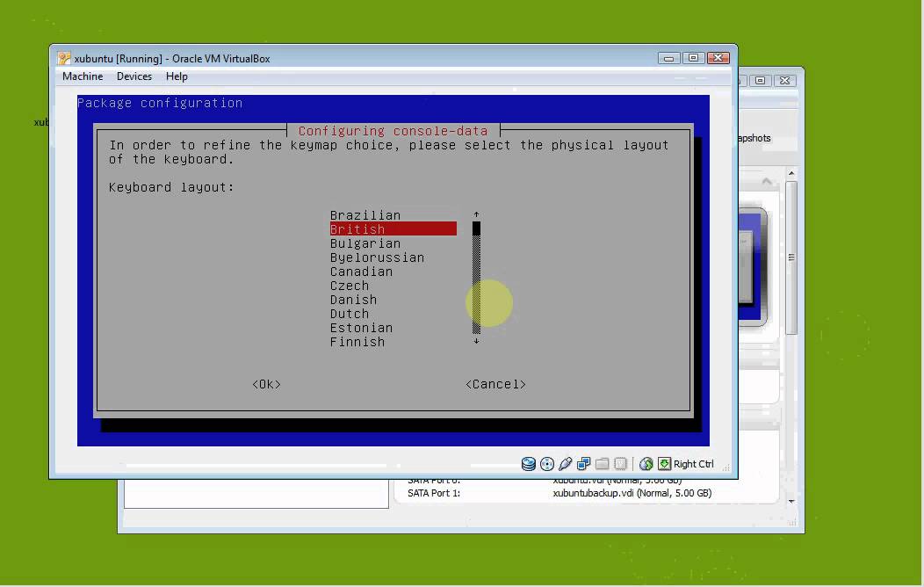Click the optical CD/DVD drive status icon

pyautogui.click(x=547, y=464)
